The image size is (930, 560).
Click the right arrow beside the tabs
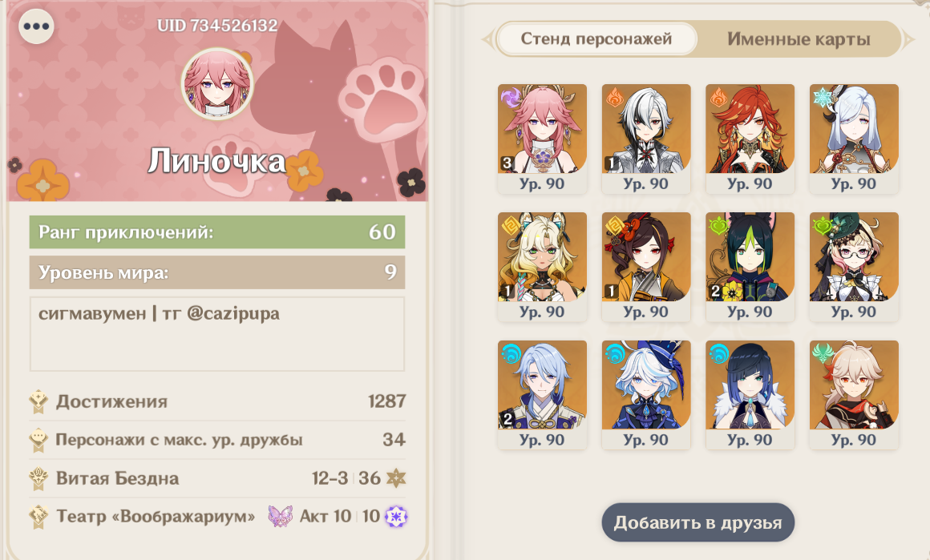908,40
